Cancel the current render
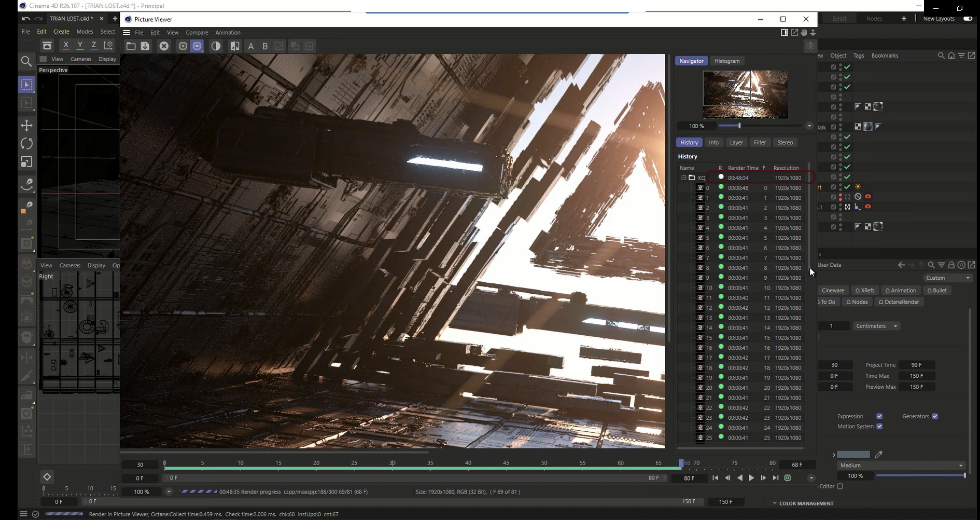 tap(164, 46)
